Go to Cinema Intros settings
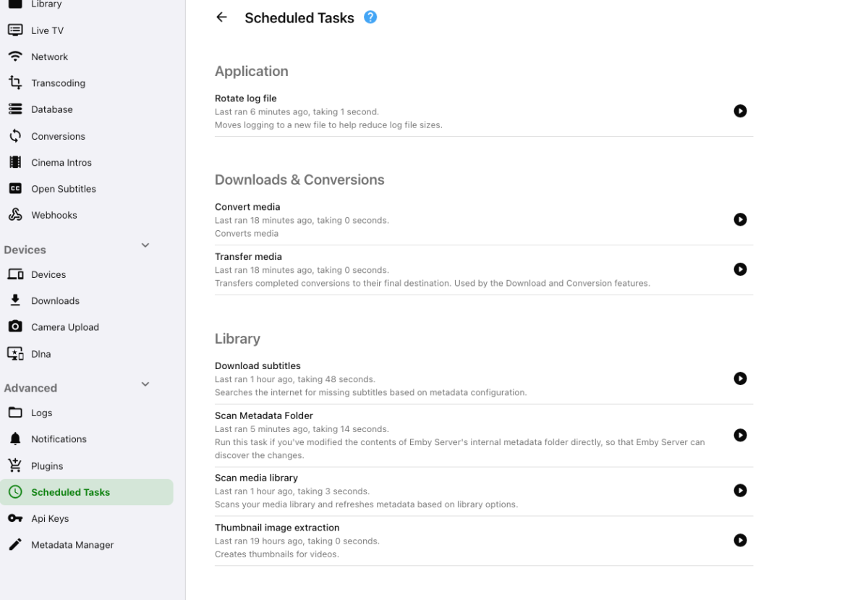 61,162
